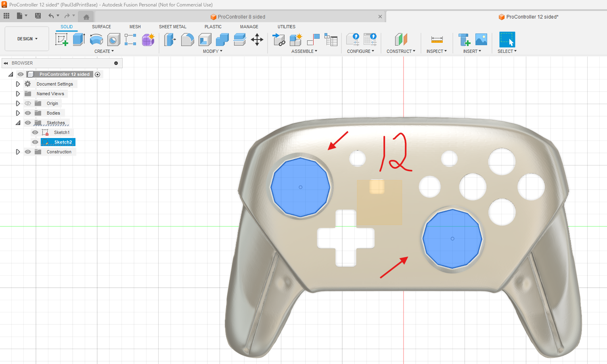Select the Revolve tool
This screenshot has height=364, width=607.
coord(96,40)
